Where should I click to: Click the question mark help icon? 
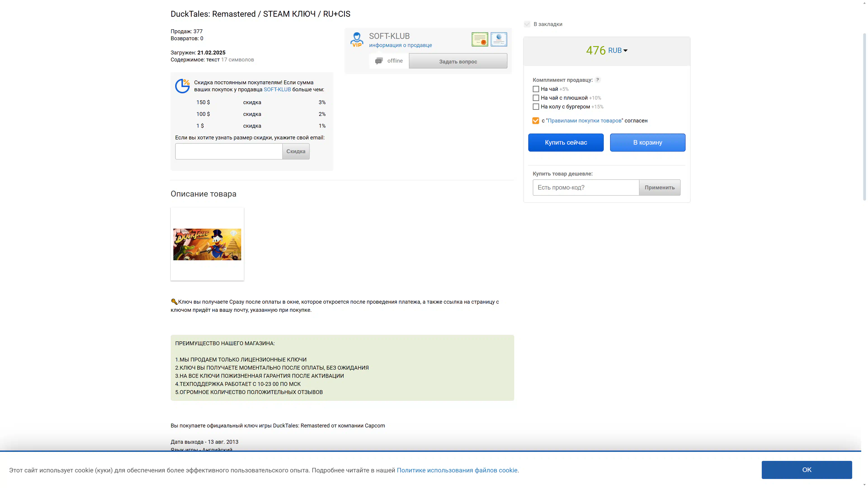(x=597, y=80)
